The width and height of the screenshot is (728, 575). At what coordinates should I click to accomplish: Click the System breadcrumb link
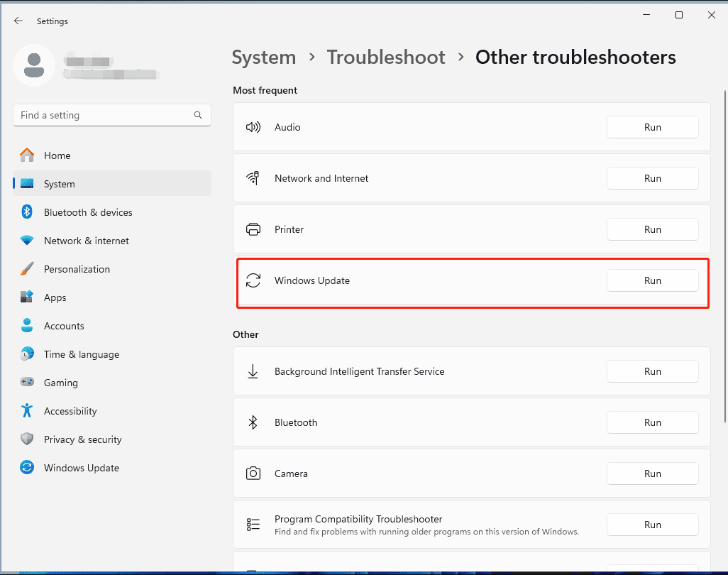(x=264, y=57)
